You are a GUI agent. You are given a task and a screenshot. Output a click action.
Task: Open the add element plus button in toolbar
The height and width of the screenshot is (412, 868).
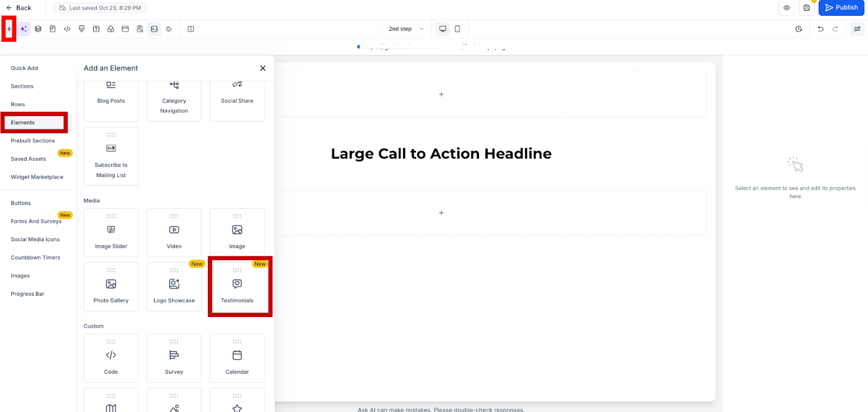point(9,29)
